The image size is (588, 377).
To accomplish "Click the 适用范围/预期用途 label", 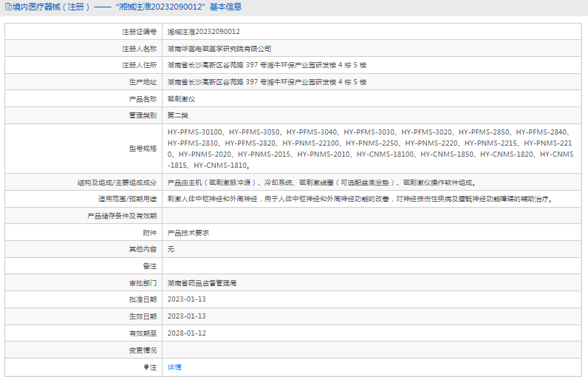I will tap(128, 199).
